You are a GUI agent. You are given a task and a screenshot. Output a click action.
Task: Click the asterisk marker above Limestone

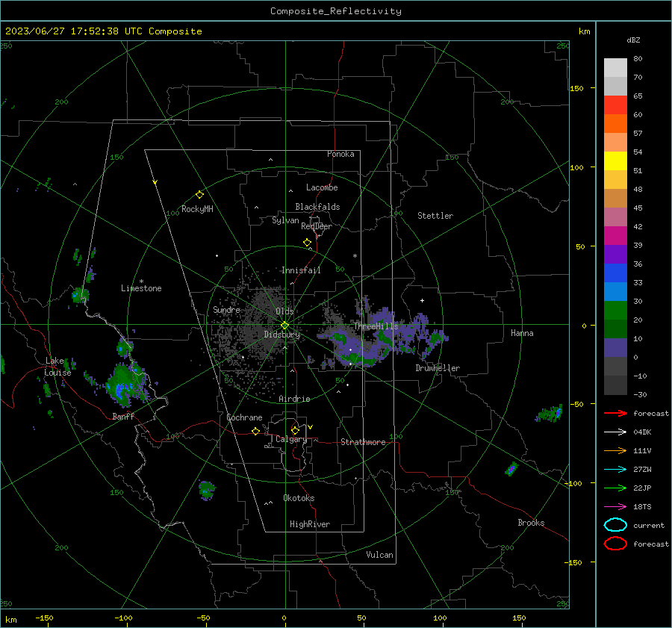tap(141, 282)
